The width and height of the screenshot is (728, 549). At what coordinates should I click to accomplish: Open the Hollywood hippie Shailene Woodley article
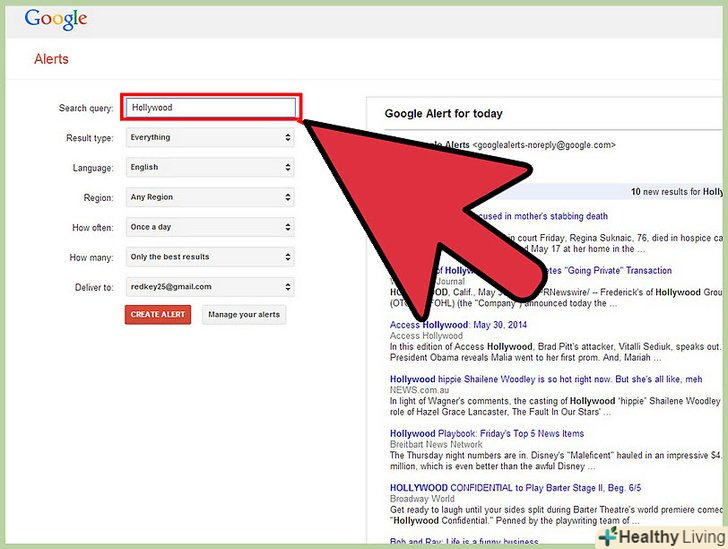[x=546, y=379]
